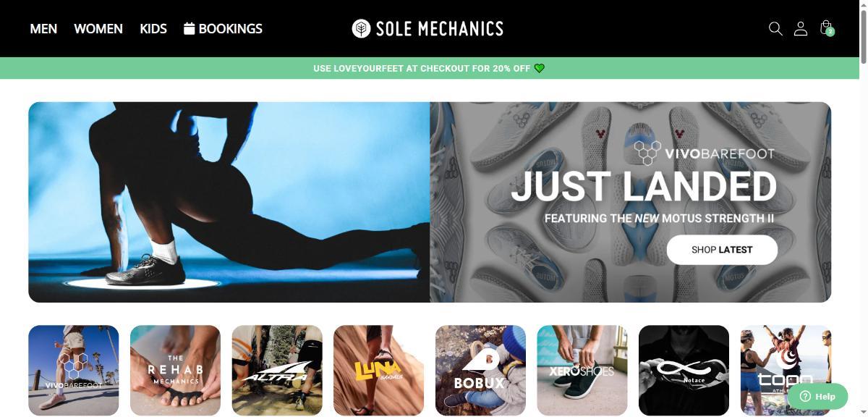Click the green heart in promo bar
This screenshot has height=417, width=868.
pos(540,68)
